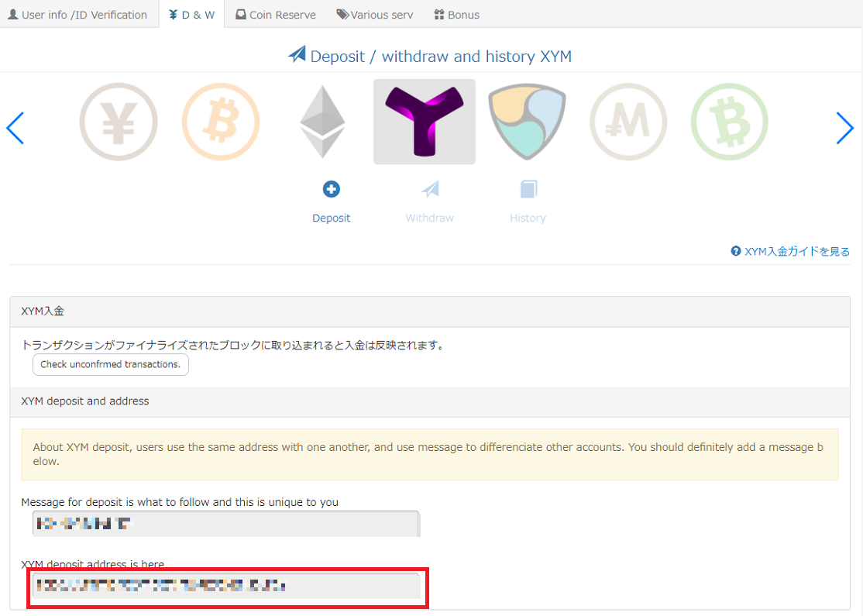The width and height of the screenshot is (863, 616).
Task: Click the deposit message field
Action: (x=226, y=524)
